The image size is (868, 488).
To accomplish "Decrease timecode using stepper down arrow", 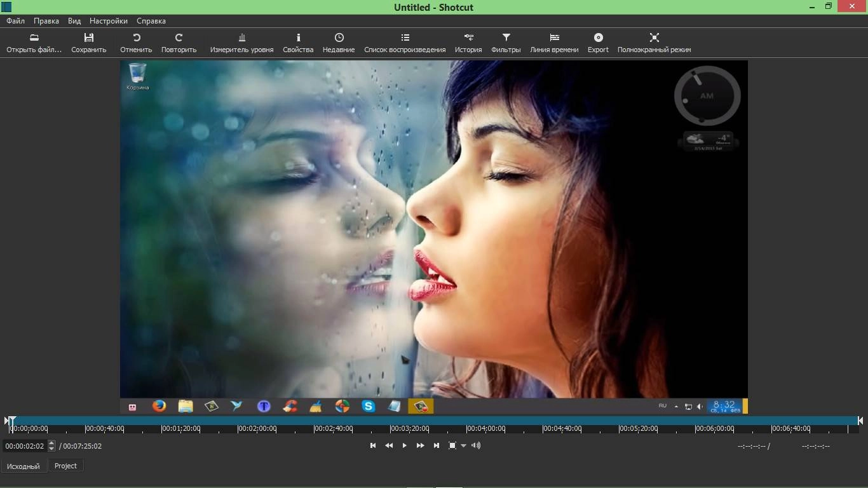I will [52, 449].
